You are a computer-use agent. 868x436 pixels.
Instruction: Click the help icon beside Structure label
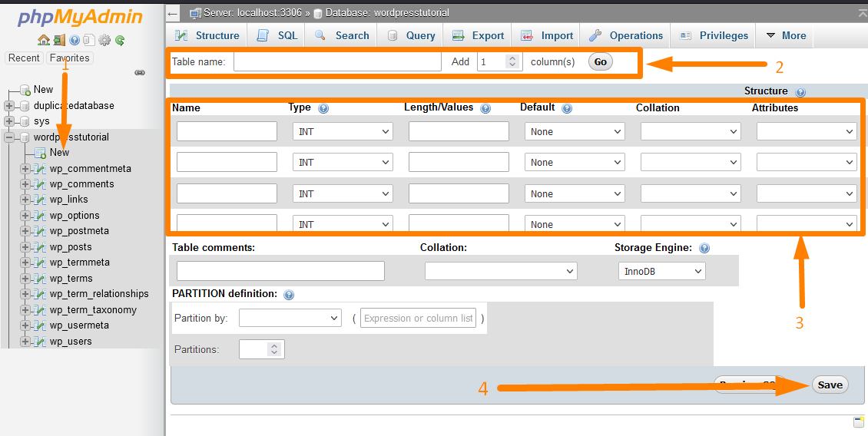pos(800,92)
